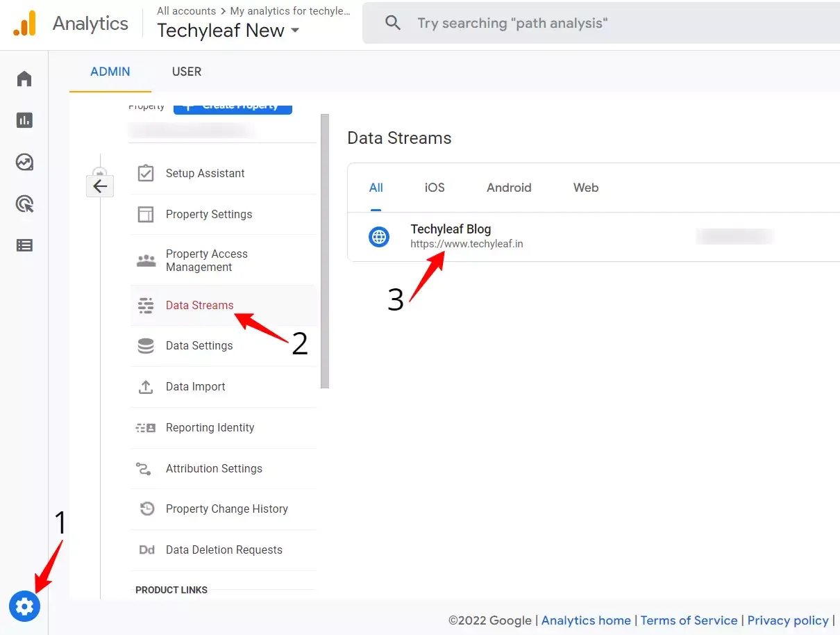Viewport: 840px width, 635px height.
Task: Open the Terms of Service link
Action: pyautogui.click(x=689, y=620)
